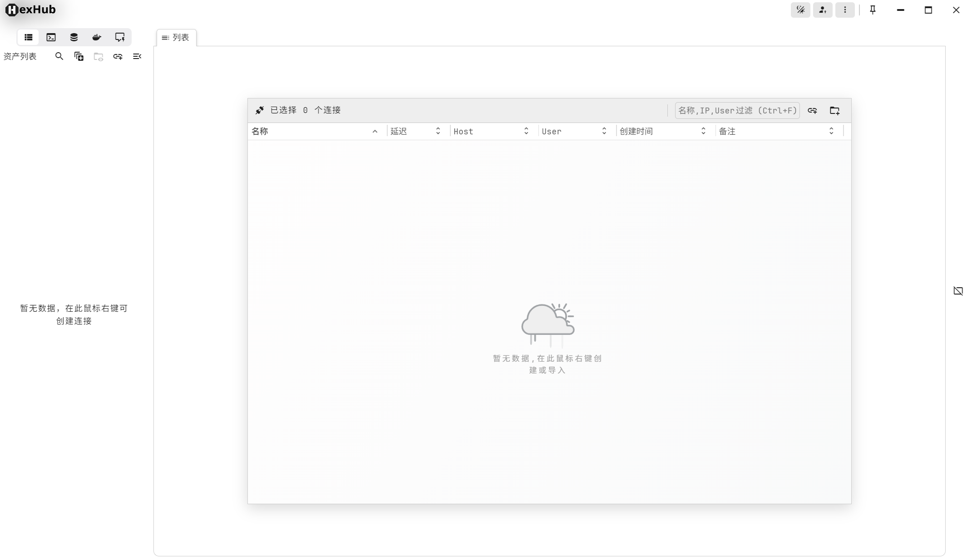
Task: Open the database section icon
Action: tap(74, 37)
